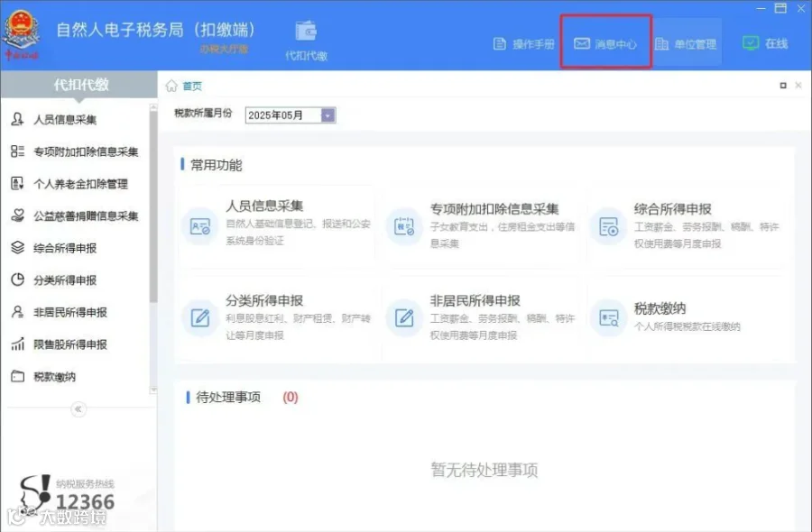Restore the inner 首页 panel window
The width and height of the screenshot is (812, 532).
pos(783,86)
